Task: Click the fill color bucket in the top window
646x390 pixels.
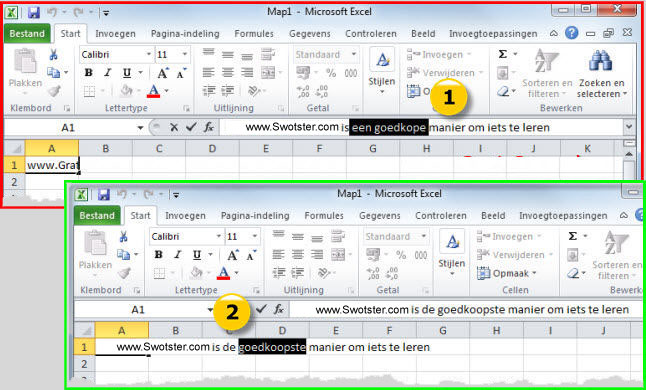Action: coord(126,91)
